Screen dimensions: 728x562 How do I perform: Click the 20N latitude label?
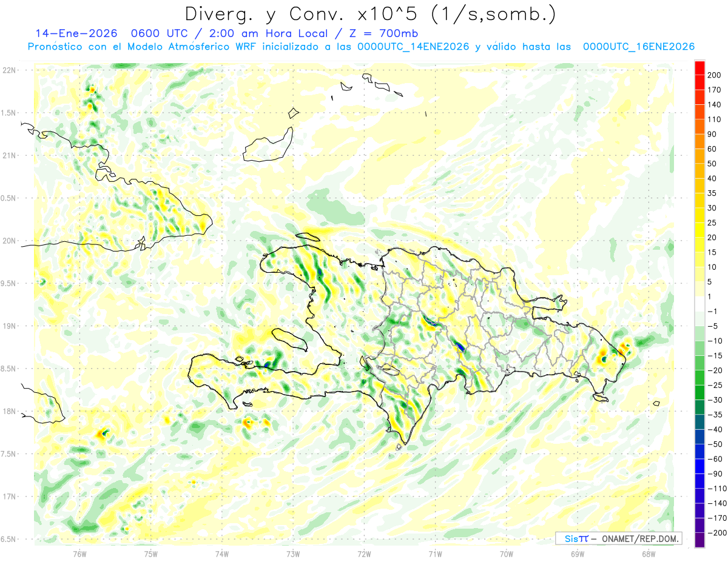(x=9, y=241)
